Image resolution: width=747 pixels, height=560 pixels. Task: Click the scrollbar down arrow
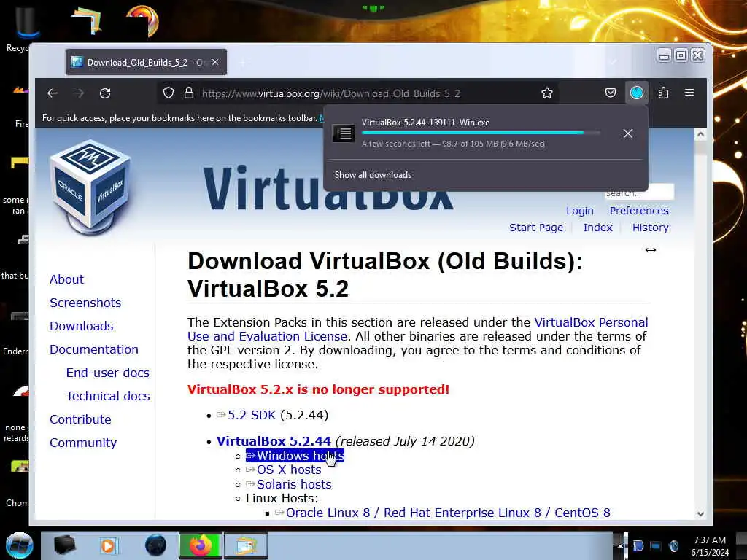700,514
